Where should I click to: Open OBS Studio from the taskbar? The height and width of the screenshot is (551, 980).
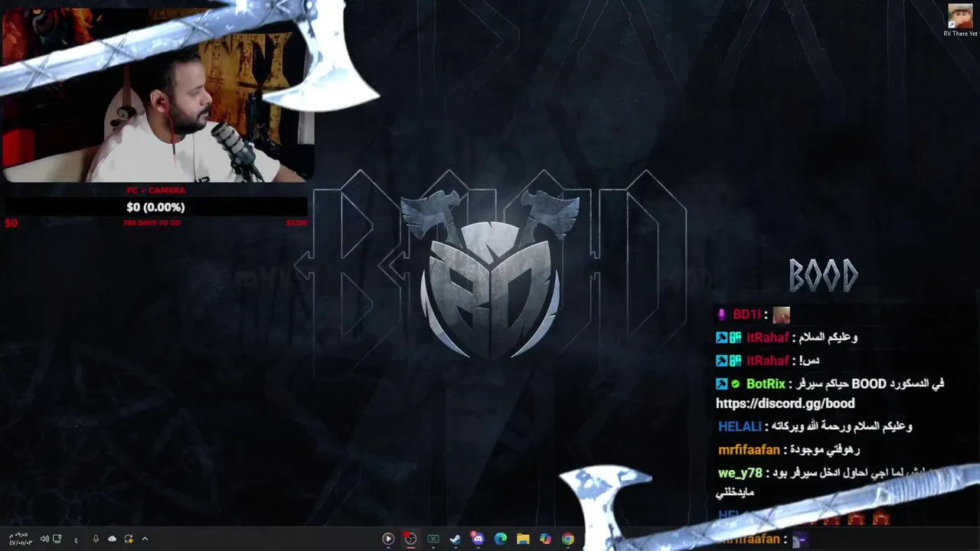click(410, 539)
